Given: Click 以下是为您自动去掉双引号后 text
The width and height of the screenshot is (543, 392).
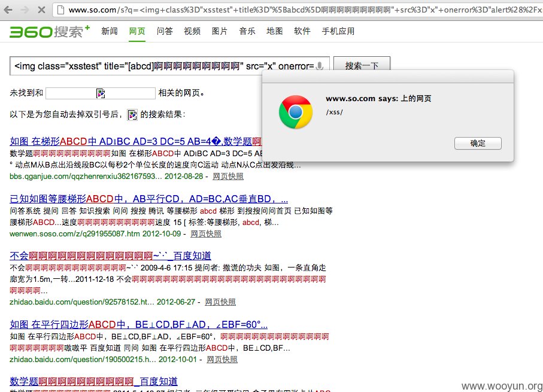Looking at the screenshot, I should [x=66, y=114].
